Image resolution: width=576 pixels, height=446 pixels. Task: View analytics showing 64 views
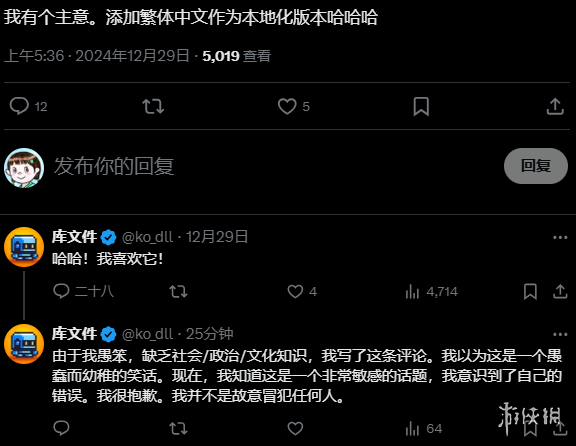tap(424, 429)
